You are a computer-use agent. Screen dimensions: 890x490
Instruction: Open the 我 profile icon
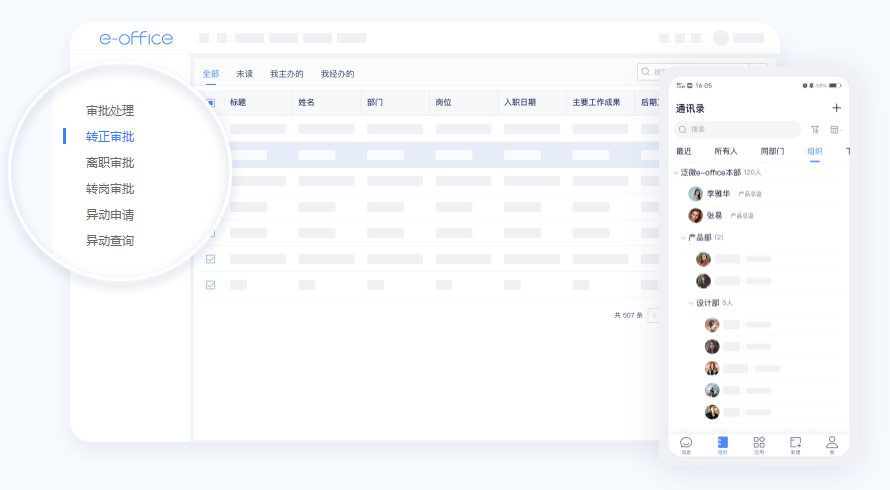click(x=831, y=443)
